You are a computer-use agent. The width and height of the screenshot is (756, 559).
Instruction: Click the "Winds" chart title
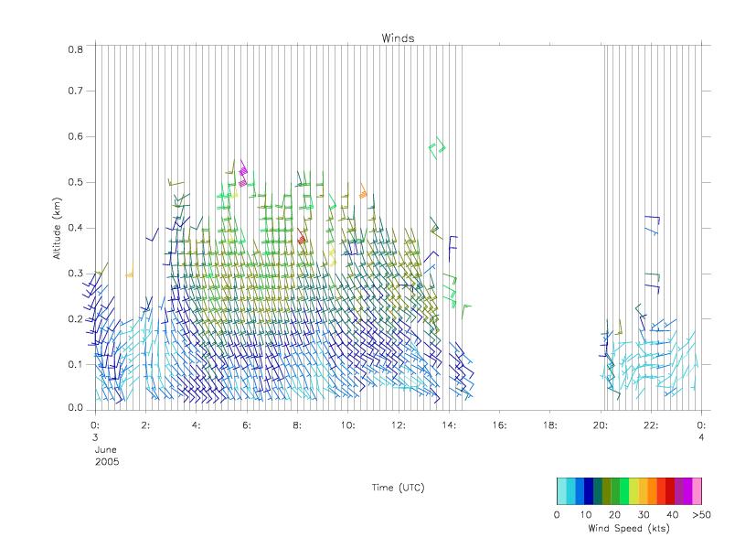coord(398,38)
